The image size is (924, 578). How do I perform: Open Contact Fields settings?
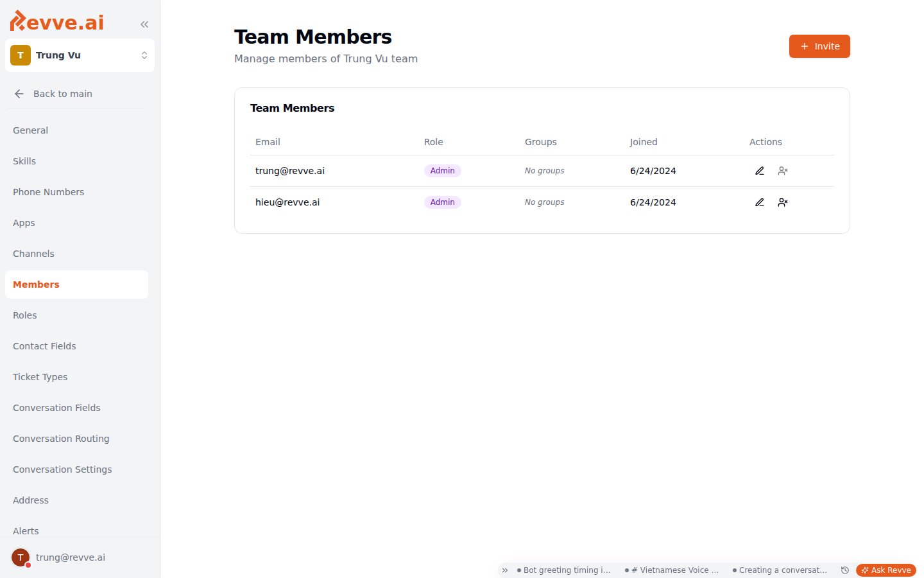76,346
